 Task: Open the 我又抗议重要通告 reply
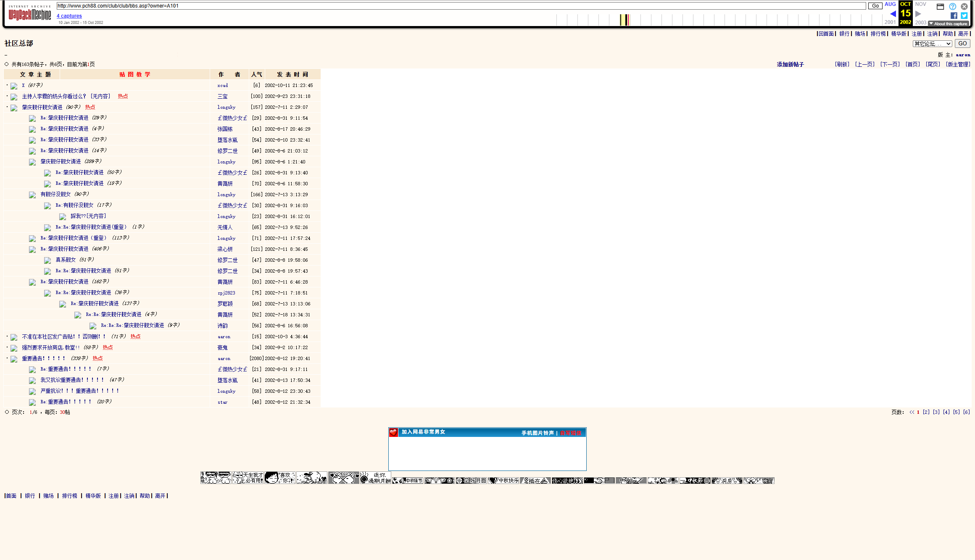pyautogui.click(x=72, y=380)
